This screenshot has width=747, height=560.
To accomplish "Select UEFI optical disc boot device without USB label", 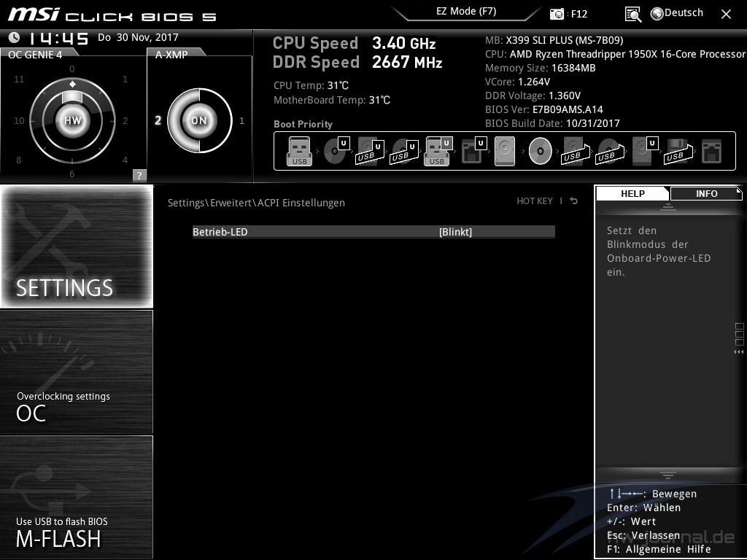I will tap(336, 151).
